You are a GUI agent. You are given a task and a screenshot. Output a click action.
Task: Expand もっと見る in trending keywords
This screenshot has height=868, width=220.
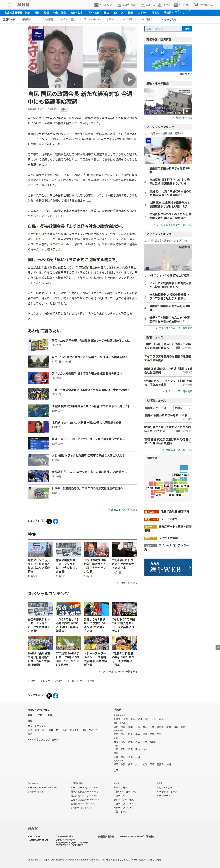pyautogui.click(x=169, y=20)
